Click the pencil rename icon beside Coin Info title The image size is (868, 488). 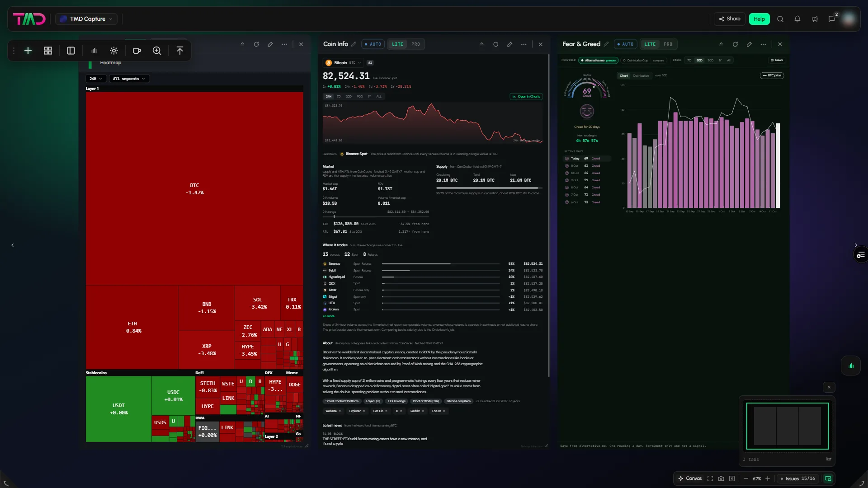(354, 44)
